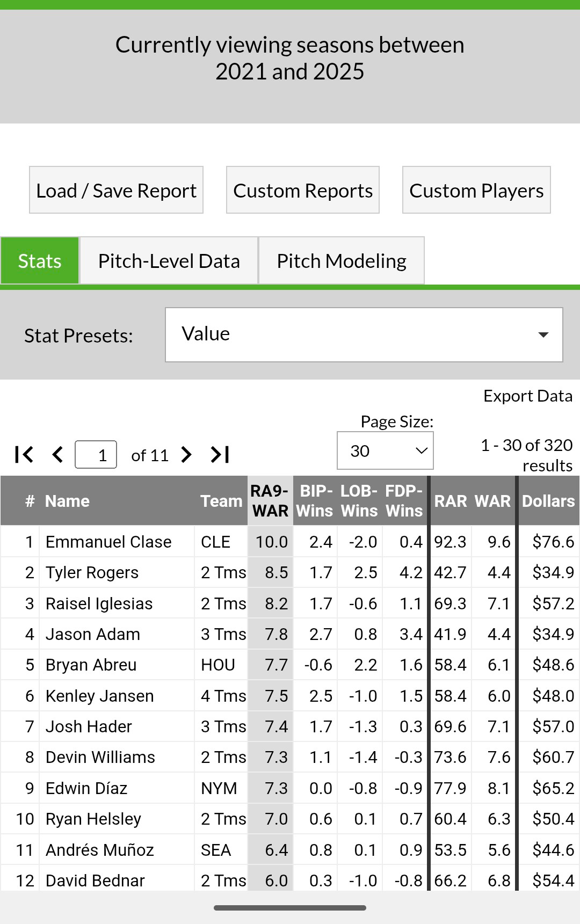The height and width of the screenshot is (924, 580).
Task: Open the Page Size dropdown
Action: pos(385,451)
